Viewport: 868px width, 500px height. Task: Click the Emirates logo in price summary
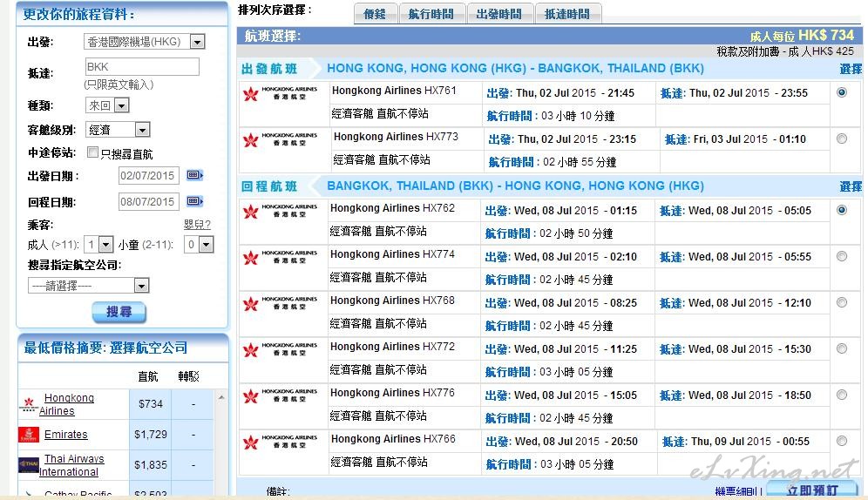tap(29, 435)
